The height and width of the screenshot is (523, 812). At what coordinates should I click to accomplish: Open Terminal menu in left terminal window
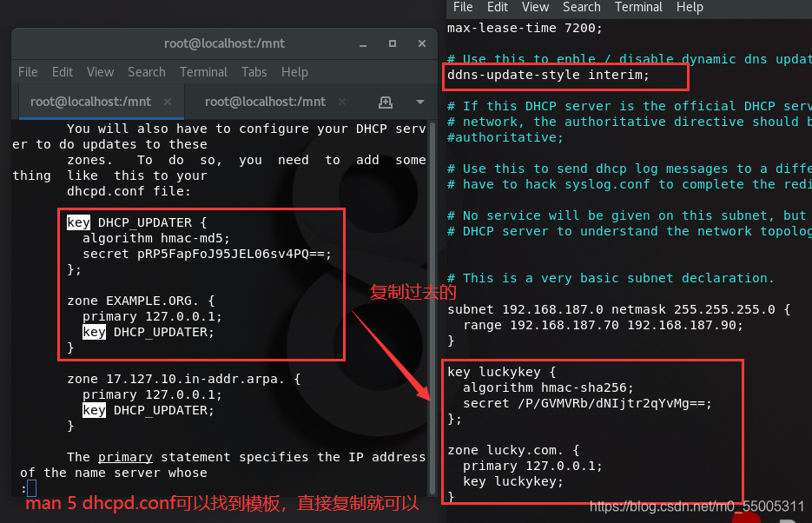click(203, 72)
